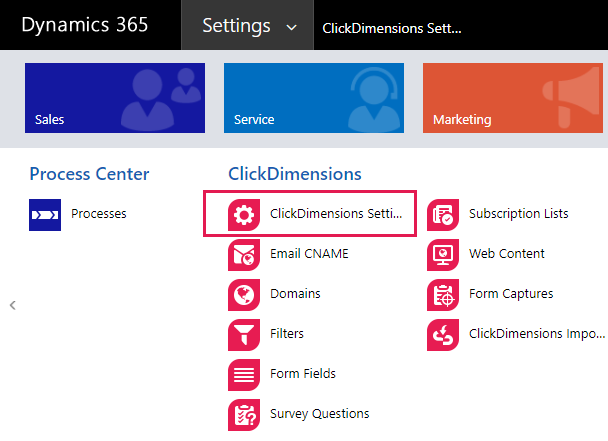Select the Filters funnel icon

(244, 335)
